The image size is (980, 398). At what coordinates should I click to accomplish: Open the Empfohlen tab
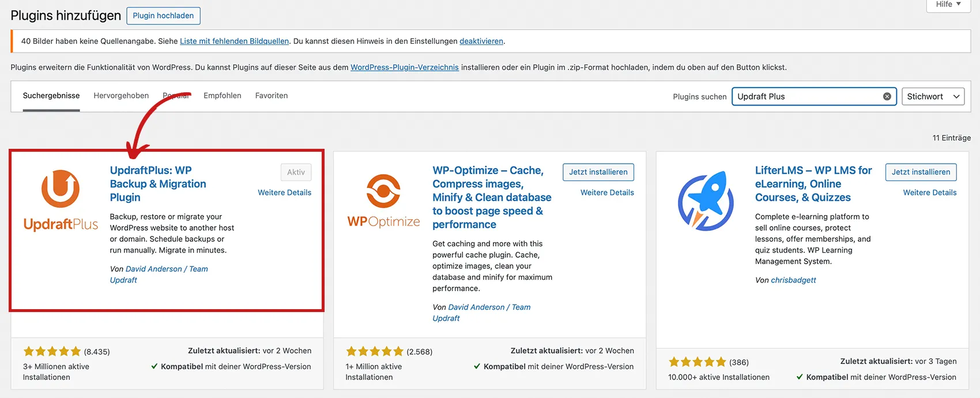point(222,96)
